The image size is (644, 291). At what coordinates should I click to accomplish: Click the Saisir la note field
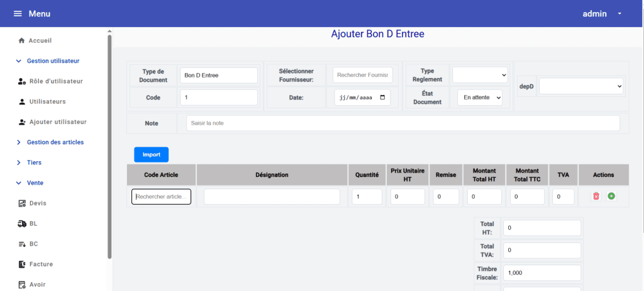pyautogui.click(x=402, y=123)
